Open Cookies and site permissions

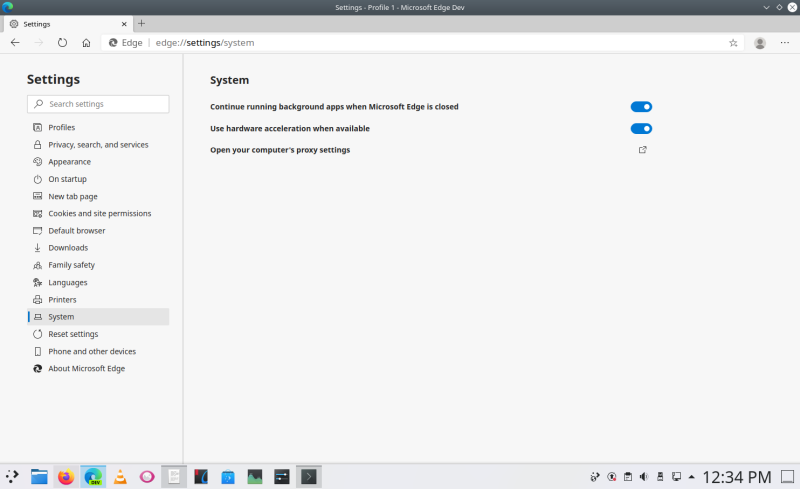[98, 213]
